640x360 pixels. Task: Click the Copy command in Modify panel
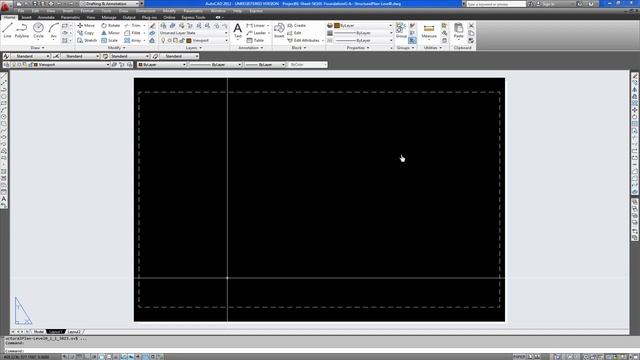[86, 33]
